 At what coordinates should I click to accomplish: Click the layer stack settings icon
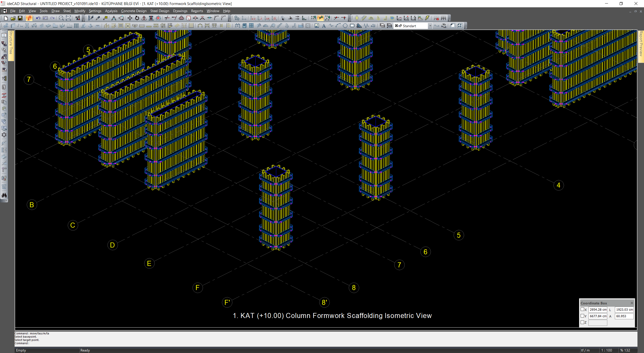(x=382, y=26)
